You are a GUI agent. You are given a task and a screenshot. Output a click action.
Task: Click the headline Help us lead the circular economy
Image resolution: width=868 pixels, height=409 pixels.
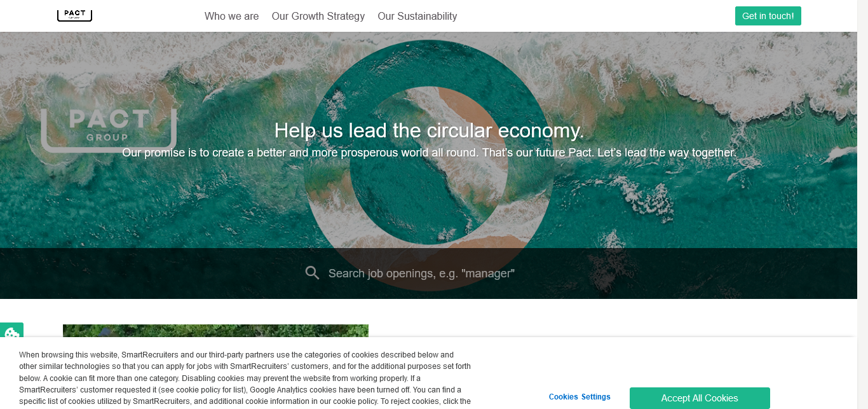[x=429, y=130]
